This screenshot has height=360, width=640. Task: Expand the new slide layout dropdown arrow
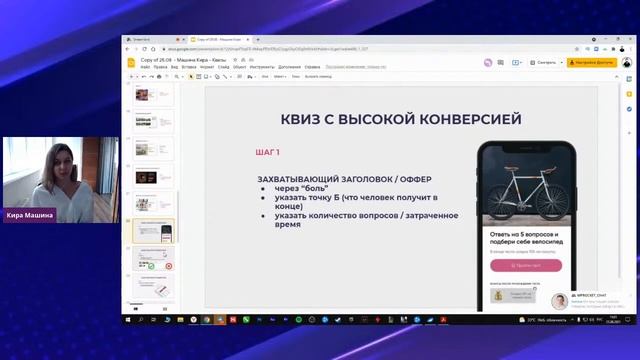(137, 77)
